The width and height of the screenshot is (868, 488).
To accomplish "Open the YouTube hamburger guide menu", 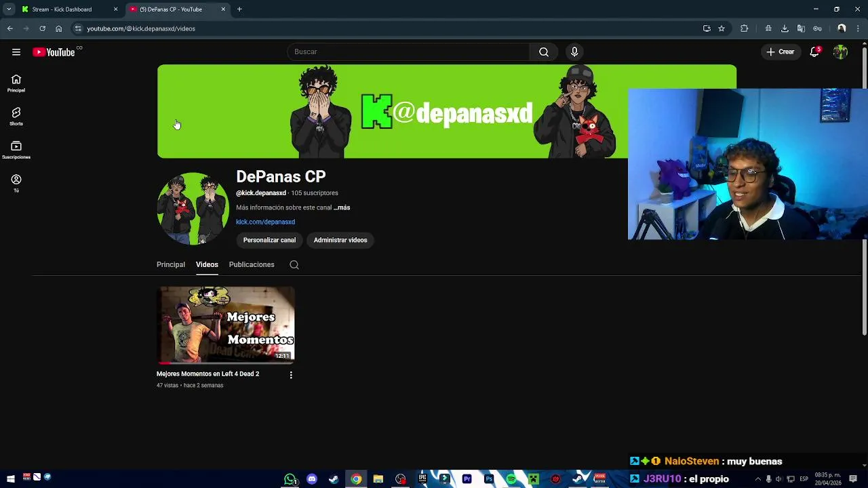I will [16, 52].
